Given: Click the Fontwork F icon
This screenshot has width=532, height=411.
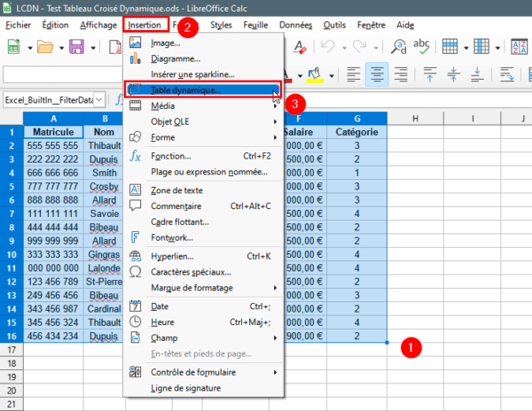Looking at the screenshot, I should pos(135,237).
